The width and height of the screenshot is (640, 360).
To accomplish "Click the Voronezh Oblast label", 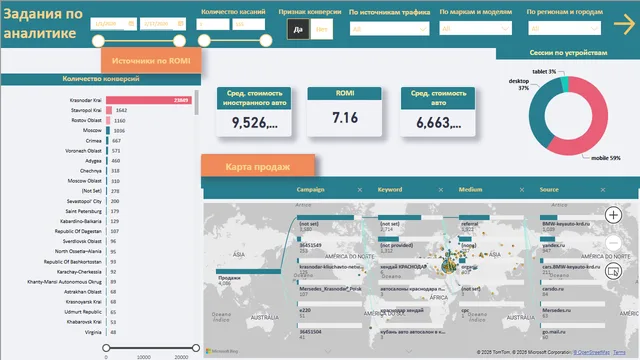I will (83, 151).
